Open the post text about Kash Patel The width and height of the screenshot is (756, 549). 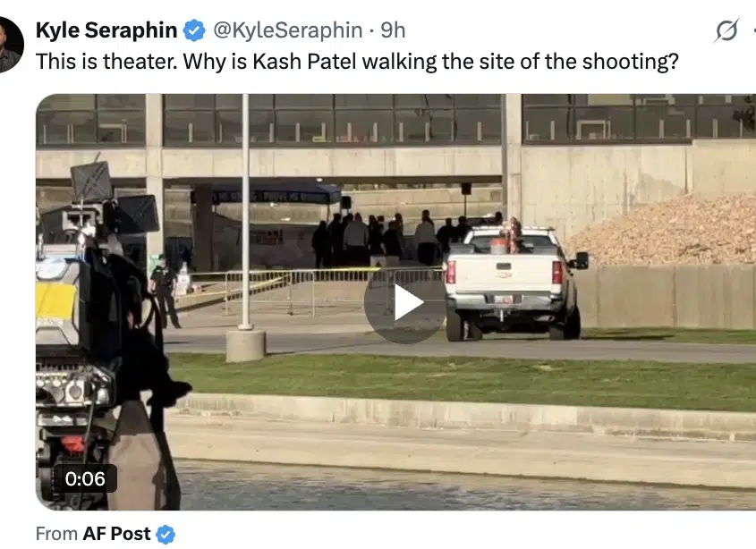pyautogui.click(x=357, y=62)
